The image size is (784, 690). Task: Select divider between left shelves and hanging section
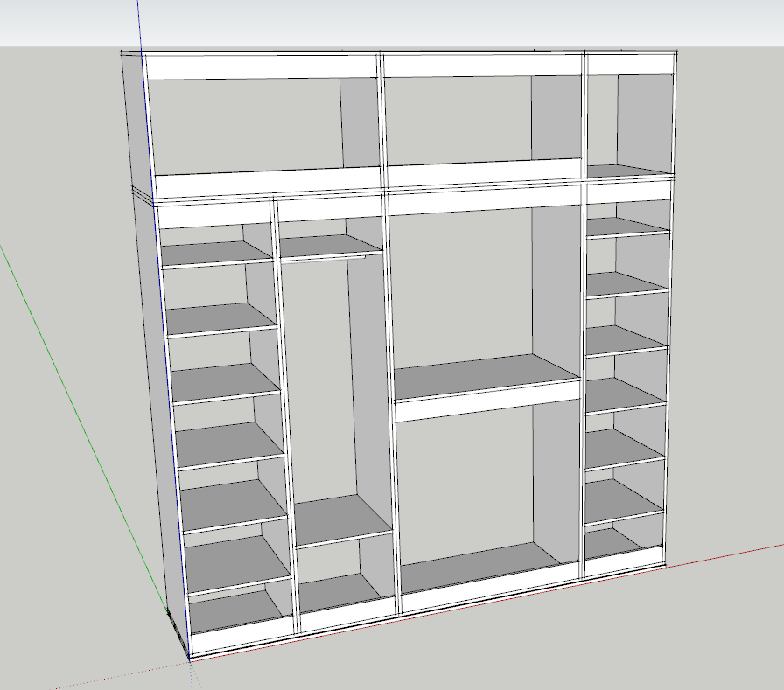[285, 415]
